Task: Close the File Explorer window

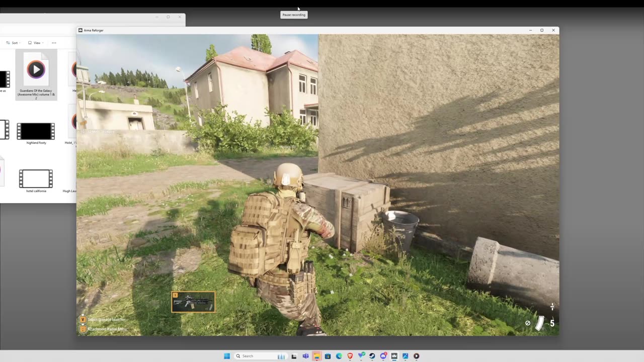Action: [x=180, y=17]
